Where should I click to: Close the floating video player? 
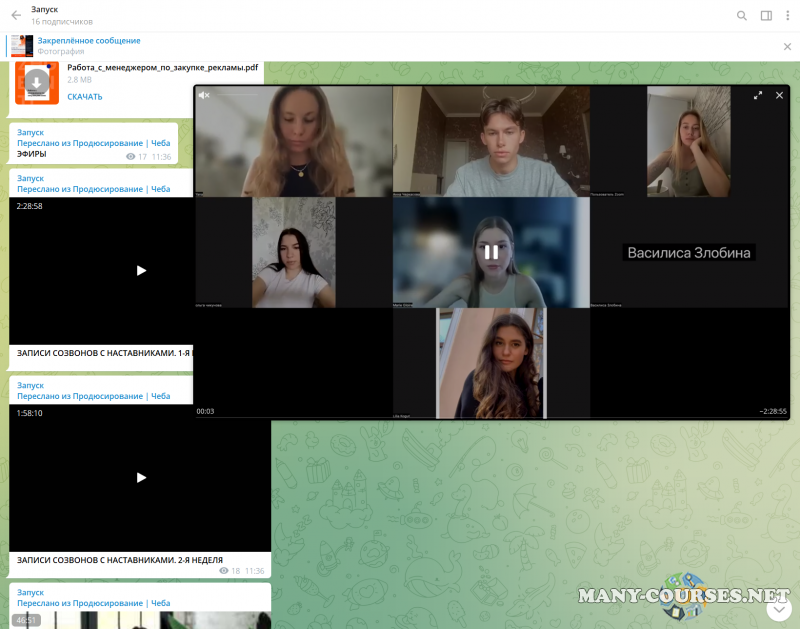tap(779, 95)
